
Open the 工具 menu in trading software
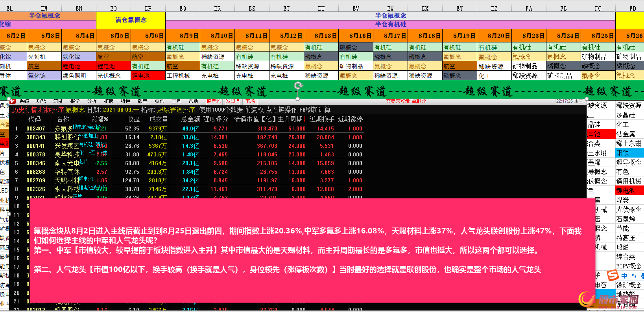tap(176, 101)
